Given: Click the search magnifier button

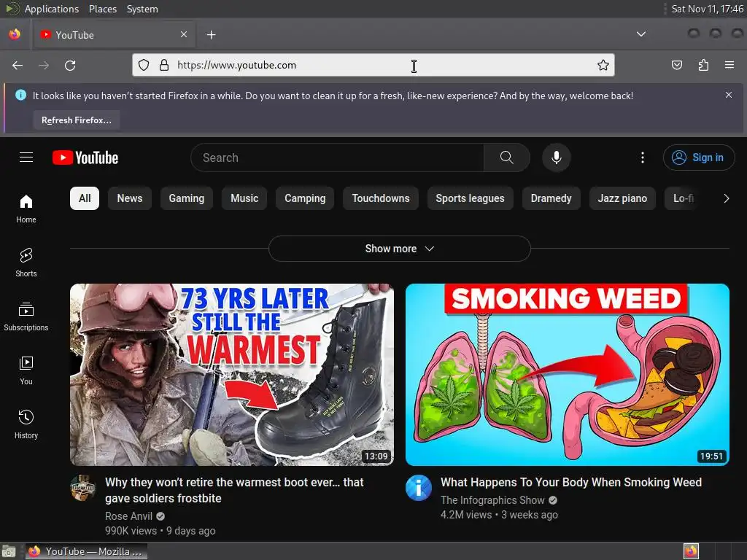Looking at the screenshot, I should [x=507, y=157].
